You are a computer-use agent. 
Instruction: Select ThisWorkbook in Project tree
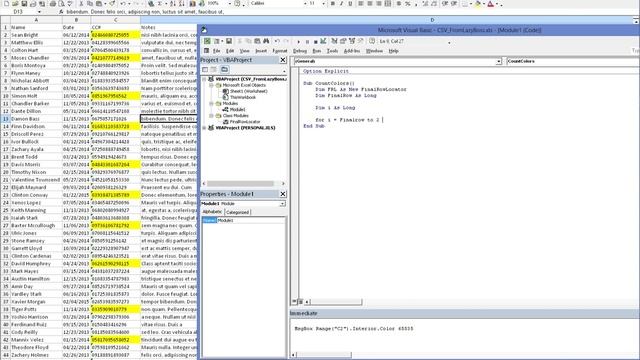click(242, 98)
